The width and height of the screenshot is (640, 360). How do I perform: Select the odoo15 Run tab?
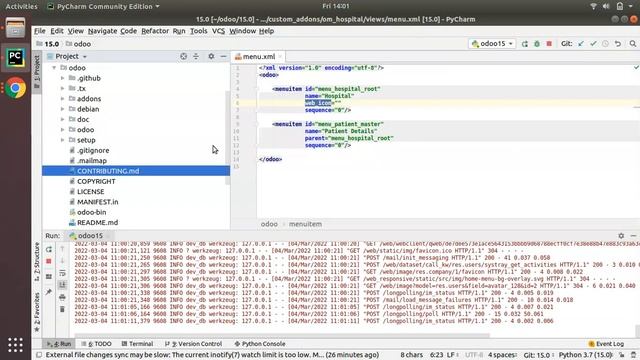coord(90,236)
